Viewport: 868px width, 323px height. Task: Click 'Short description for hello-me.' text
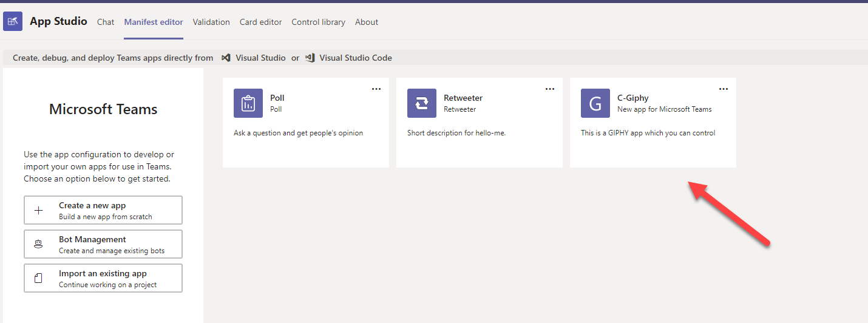[x=456, y=133]
